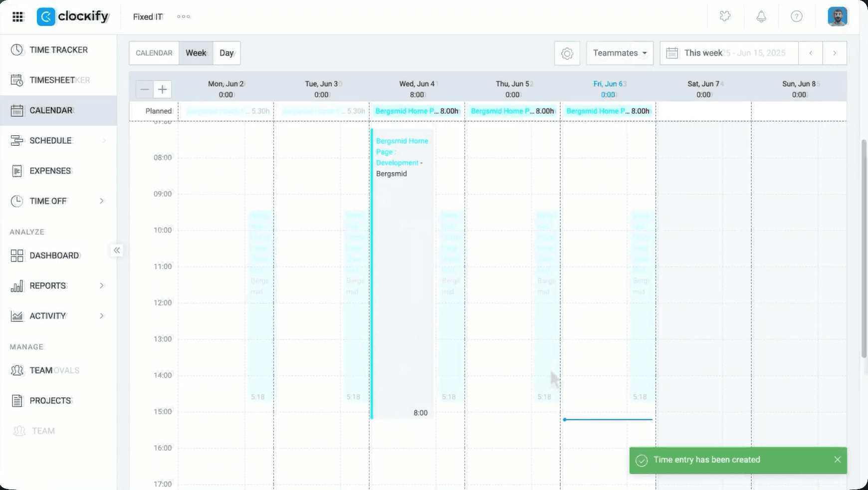Open the Reports section
Screen dimensions: 868x490
point(58,286)
